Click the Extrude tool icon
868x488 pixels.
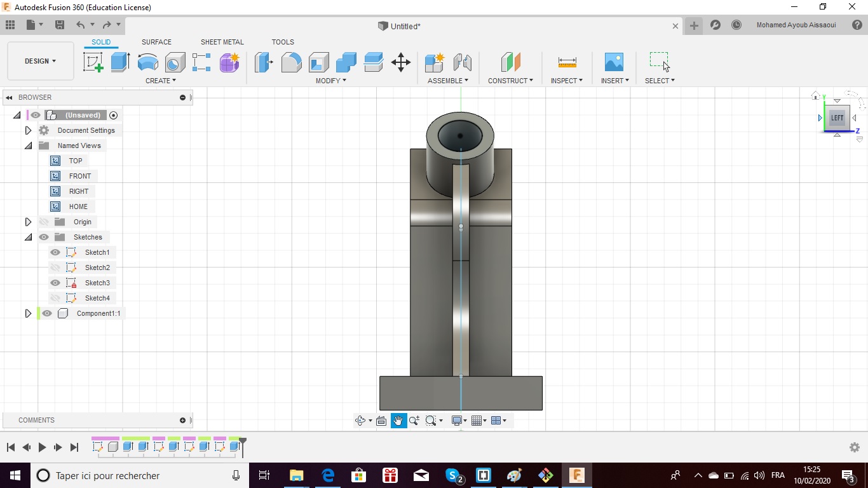click(120, 62)
